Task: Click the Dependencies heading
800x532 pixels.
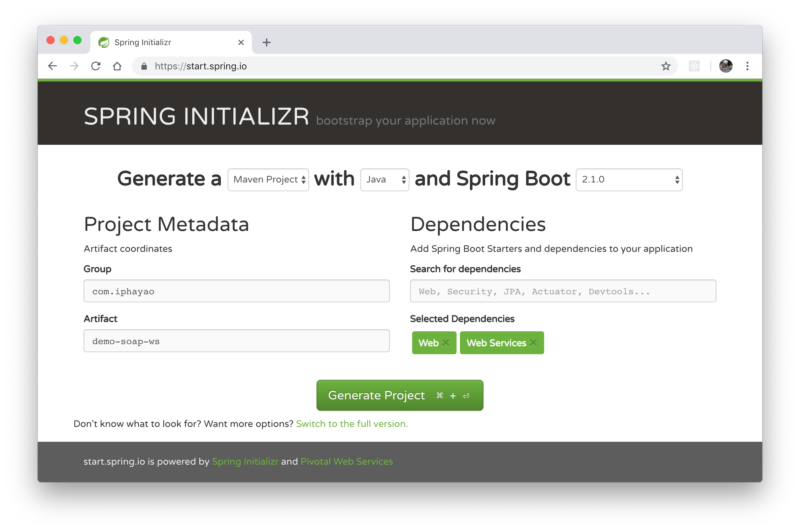Action: click(478, 224)
